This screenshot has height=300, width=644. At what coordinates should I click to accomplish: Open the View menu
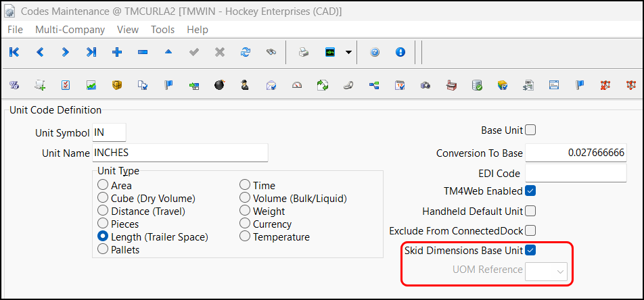pyautogui.click(x=128, y=30)
